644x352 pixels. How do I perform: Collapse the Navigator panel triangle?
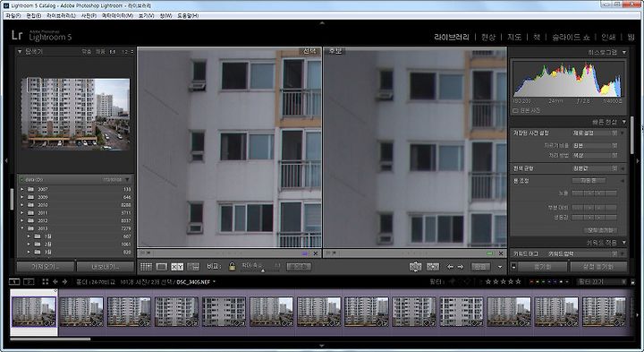20,51
